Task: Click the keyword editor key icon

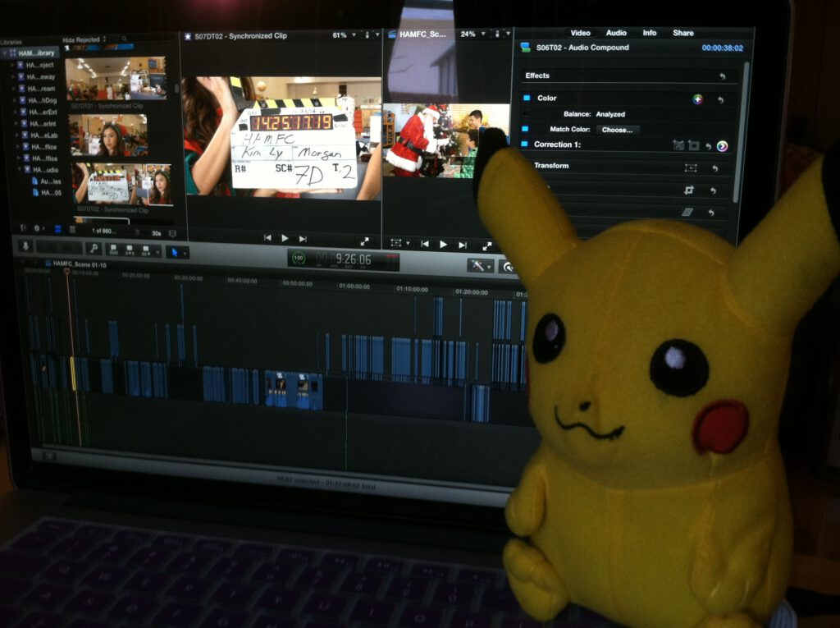Action: tap(94, 248)
